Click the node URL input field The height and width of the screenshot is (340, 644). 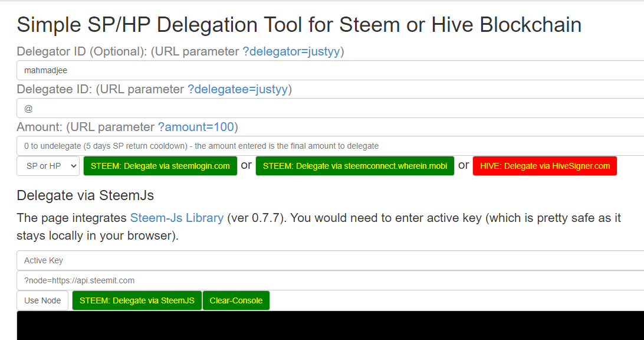pyautogui.click(x=330, y=280)
